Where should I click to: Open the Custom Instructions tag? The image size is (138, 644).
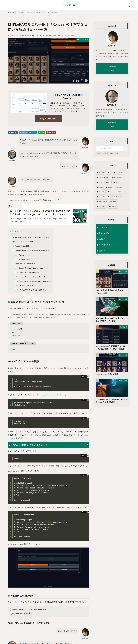(x=114, y=197)
